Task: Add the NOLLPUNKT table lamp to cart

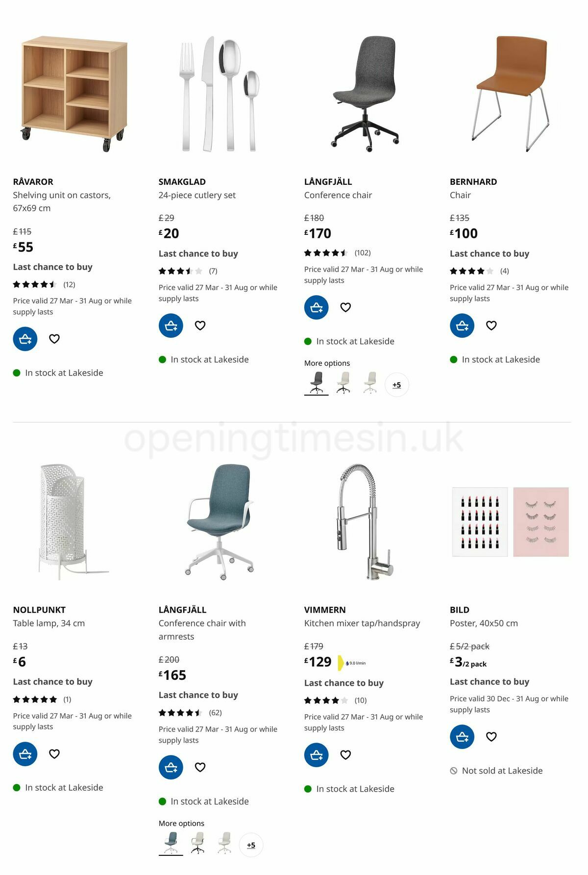Action: pyautogui.click(x=24, y=754)
